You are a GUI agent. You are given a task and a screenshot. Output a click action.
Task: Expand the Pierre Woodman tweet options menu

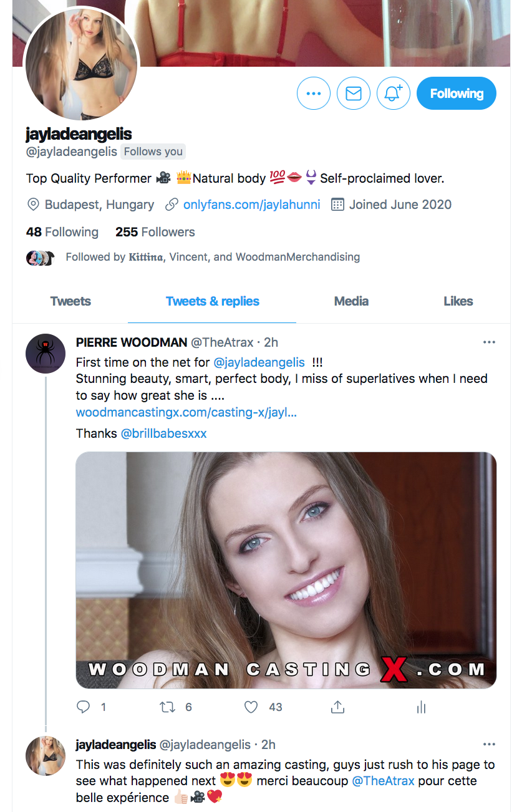(x=489, y=342)
